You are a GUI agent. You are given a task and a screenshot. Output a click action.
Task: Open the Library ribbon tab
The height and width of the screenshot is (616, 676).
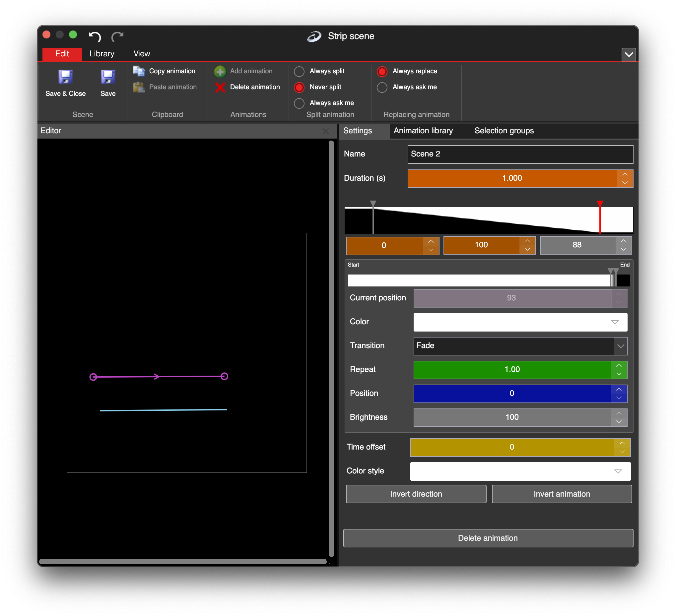[102, 54]
